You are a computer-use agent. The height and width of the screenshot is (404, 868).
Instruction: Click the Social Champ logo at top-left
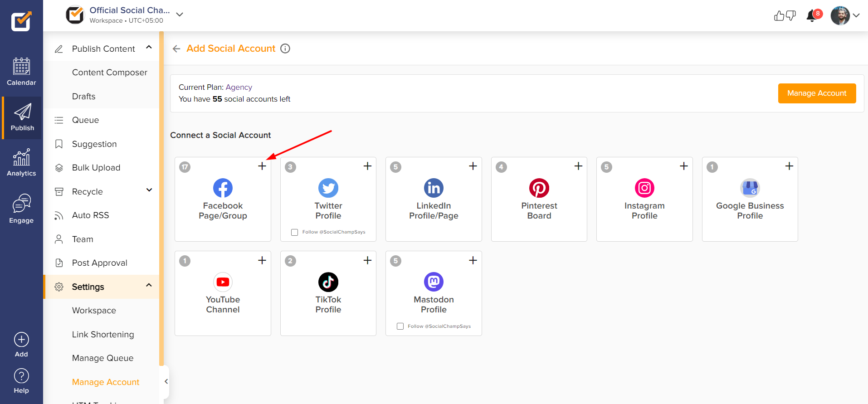coord(21,21)
